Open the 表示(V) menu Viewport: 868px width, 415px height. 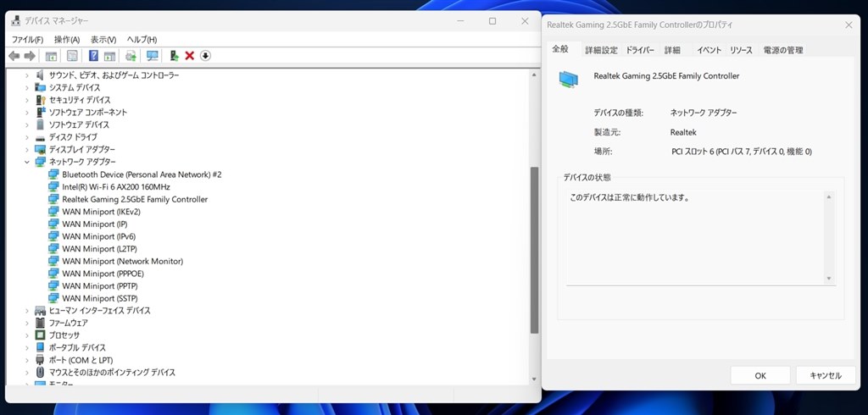(x=103, y=40)
